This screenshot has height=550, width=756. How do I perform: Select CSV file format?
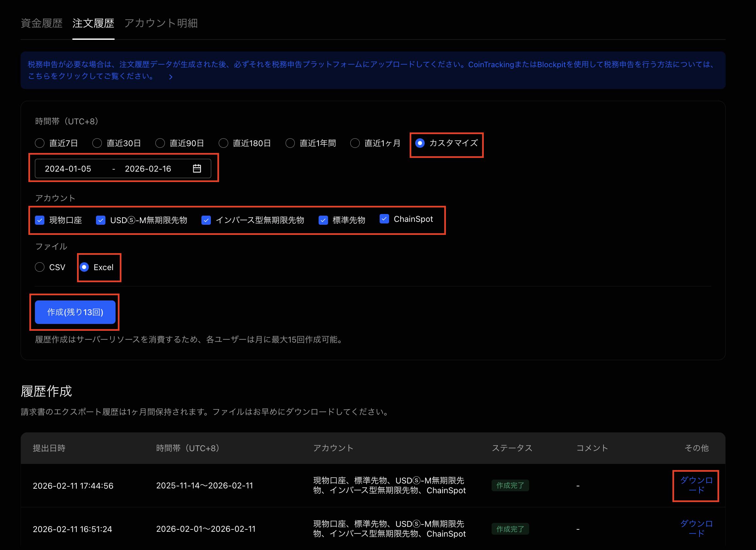(x=40, y=267)
